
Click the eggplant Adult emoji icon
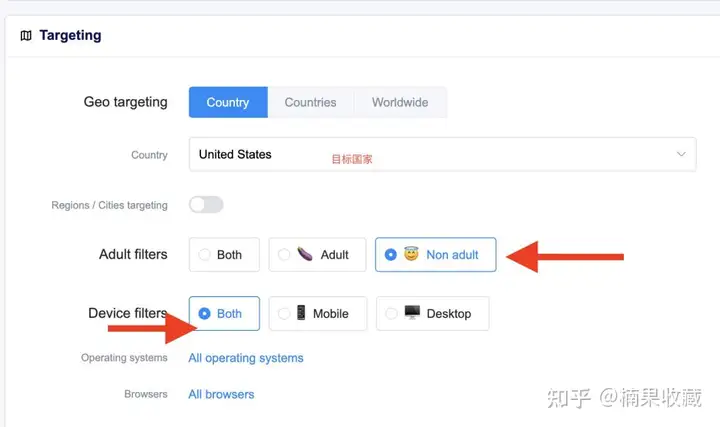coord(305,254)
